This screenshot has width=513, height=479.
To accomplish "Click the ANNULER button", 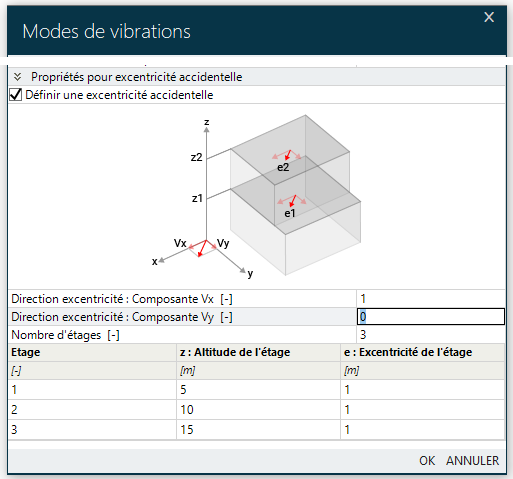I will click(x=473, y=461).
